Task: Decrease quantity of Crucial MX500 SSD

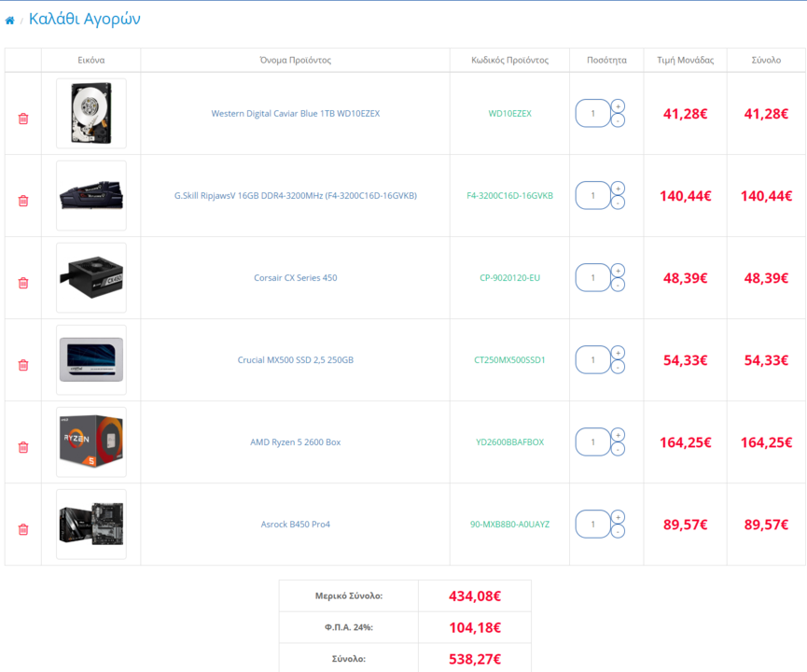Action: coord(619,367)
